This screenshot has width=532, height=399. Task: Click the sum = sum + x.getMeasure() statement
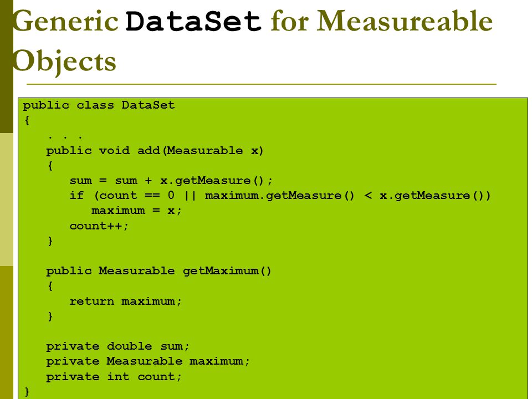pos(171,181)
